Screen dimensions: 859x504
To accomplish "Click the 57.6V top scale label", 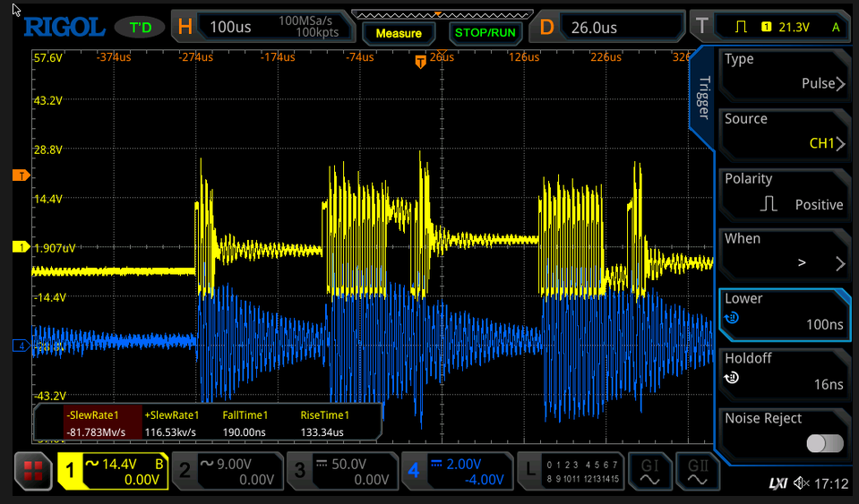I will click(47, 57).
